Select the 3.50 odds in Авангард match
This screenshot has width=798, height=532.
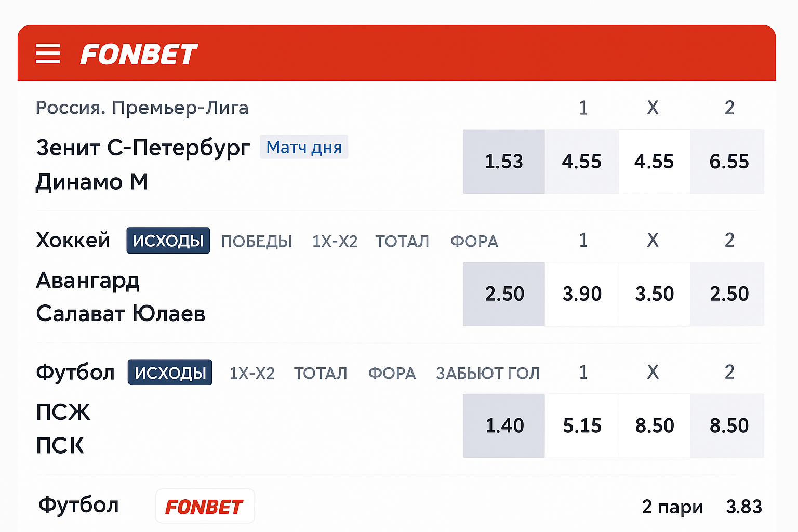tap(654, 294)
